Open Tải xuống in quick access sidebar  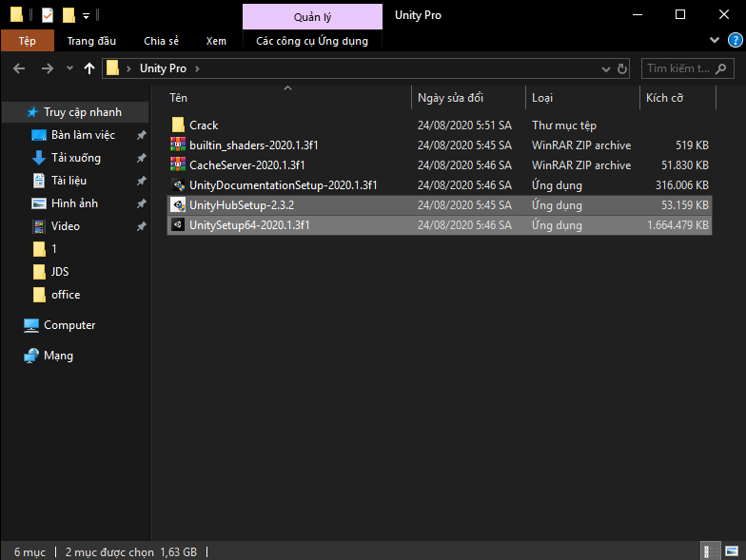76,158
